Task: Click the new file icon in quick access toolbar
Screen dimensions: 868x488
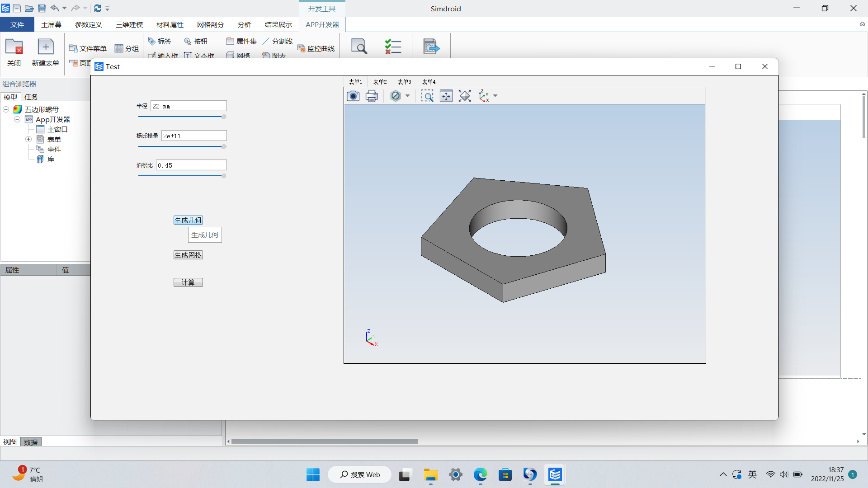Action: coord(17,8)
